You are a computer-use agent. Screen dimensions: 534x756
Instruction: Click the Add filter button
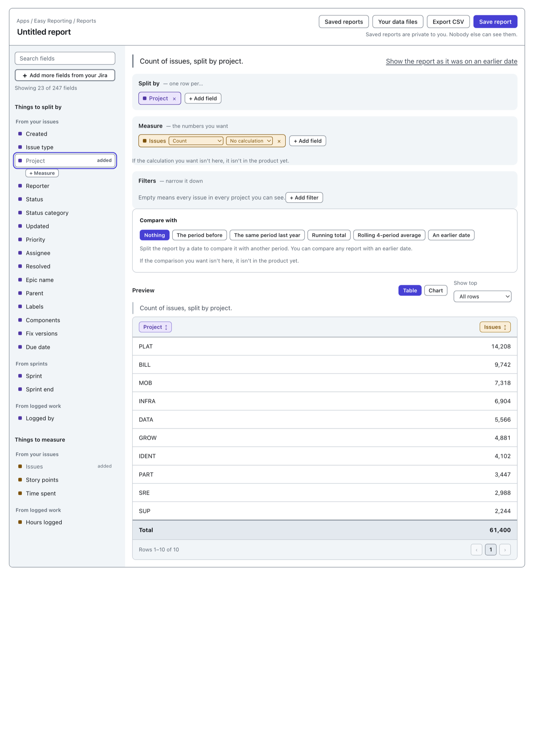click(x=304, y=198)
